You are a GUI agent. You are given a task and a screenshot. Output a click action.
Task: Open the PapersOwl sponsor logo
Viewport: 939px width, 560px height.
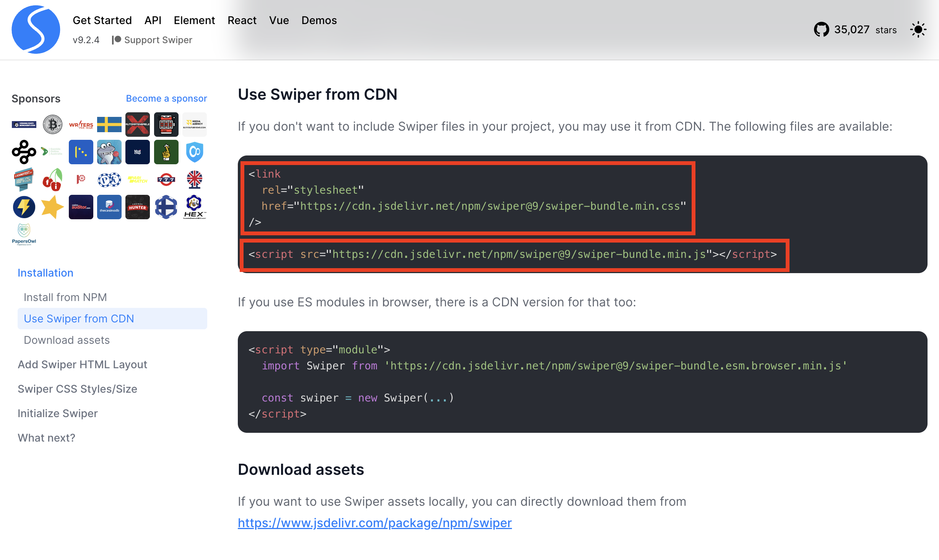pyautogui.click(x=24, y=235)
